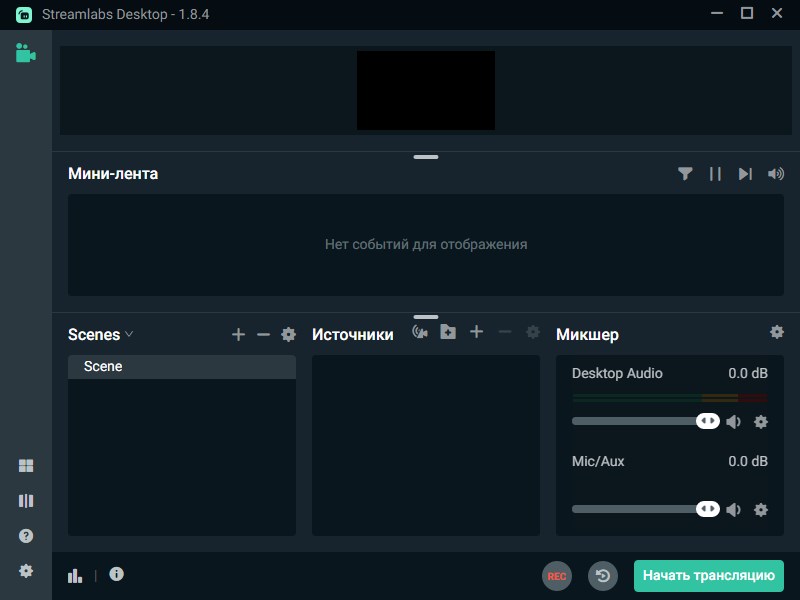The width and height of the screenshot is (800, 600).
Task: Open the Mixer settings gear
Action: 778,333
